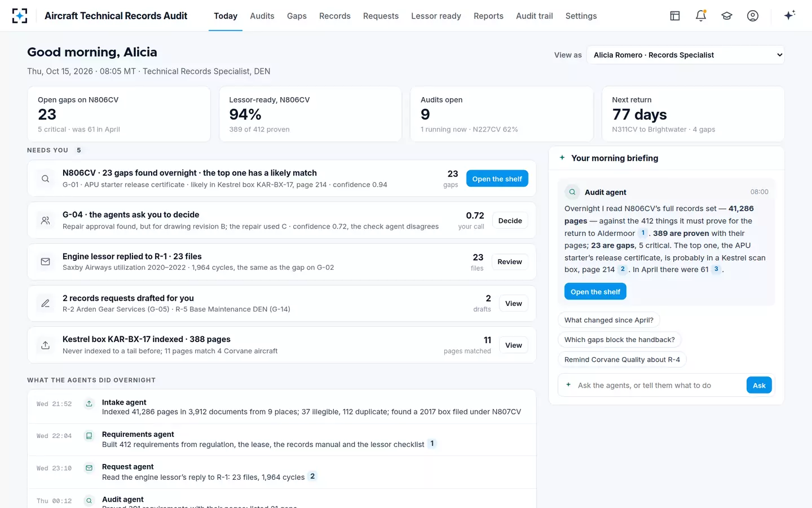Click Open the shelf on N806CV row
Screen dimensions: 812x508
(x=497, y=179)
